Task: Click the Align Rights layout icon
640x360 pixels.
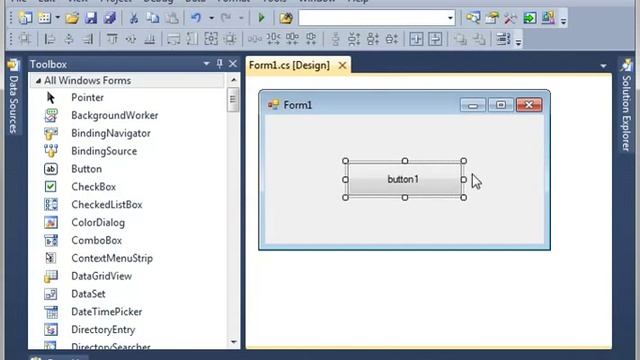Action: click(88, 39)
